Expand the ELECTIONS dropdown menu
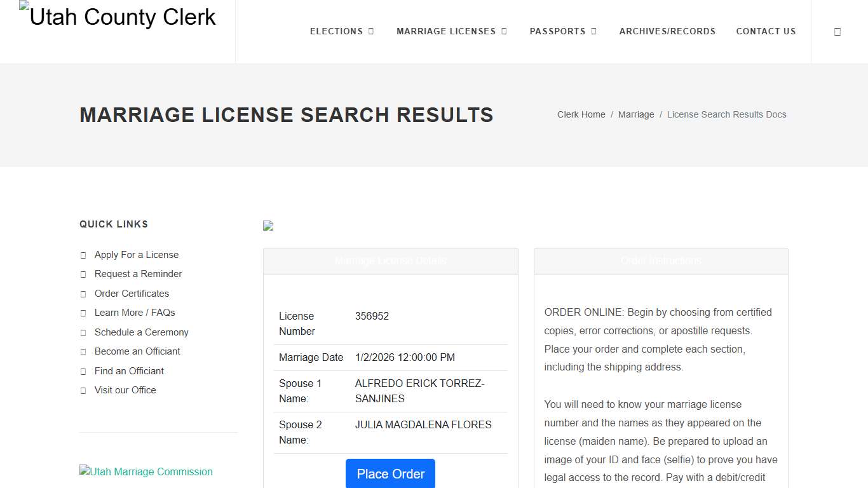The height and width of the screenshot is (488, 868). click(x=341, y=31)
